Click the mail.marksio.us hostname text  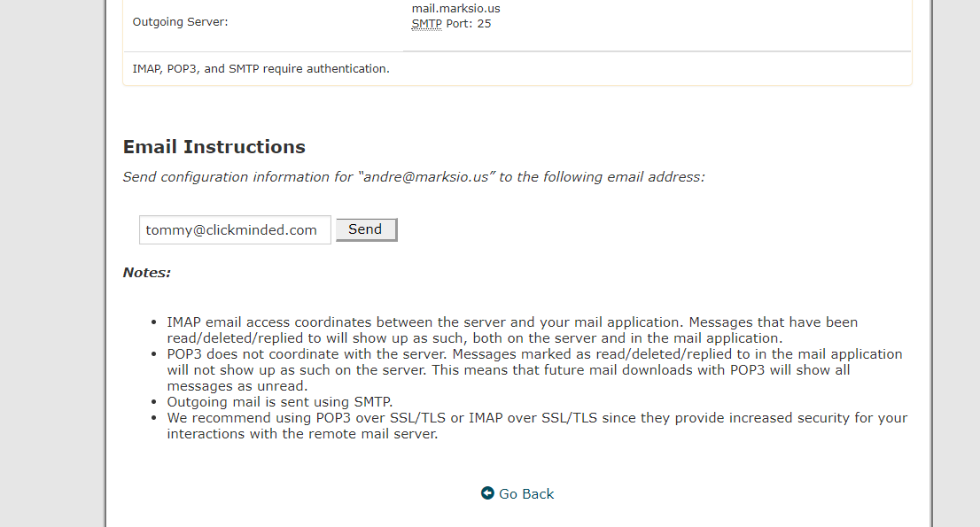(455, 9)
